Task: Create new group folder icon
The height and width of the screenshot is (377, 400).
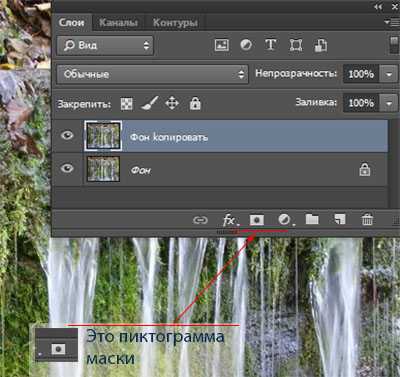Action: coord(312,219)
